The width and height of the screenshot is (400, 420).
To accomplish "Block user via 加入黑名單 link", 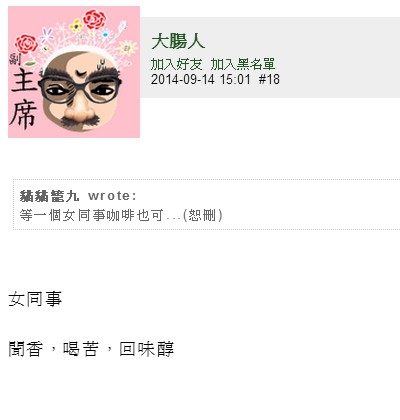I will click(x=243, y=64).
